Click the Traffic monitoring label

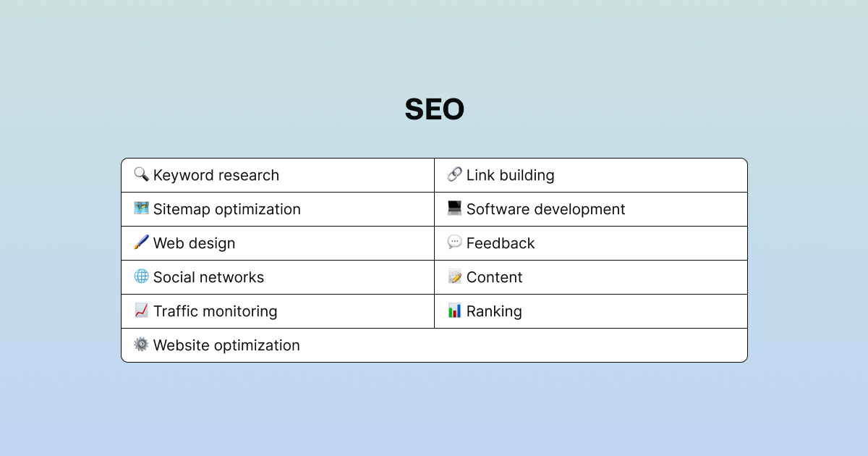click(215, 311)
